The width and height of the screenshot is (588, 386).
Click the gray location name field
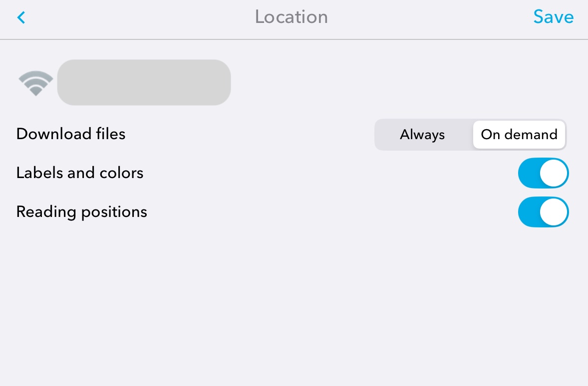pos(144,83)
